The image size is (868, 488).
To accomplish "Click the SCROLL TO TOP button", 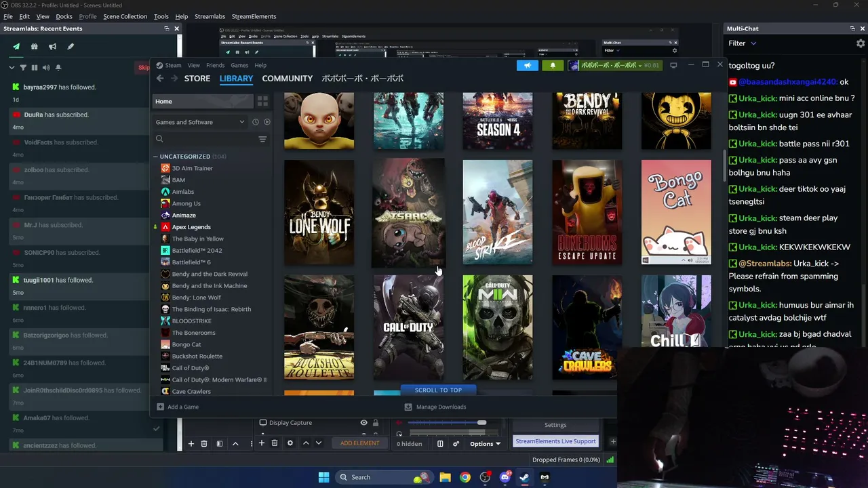I will (438, 390).
